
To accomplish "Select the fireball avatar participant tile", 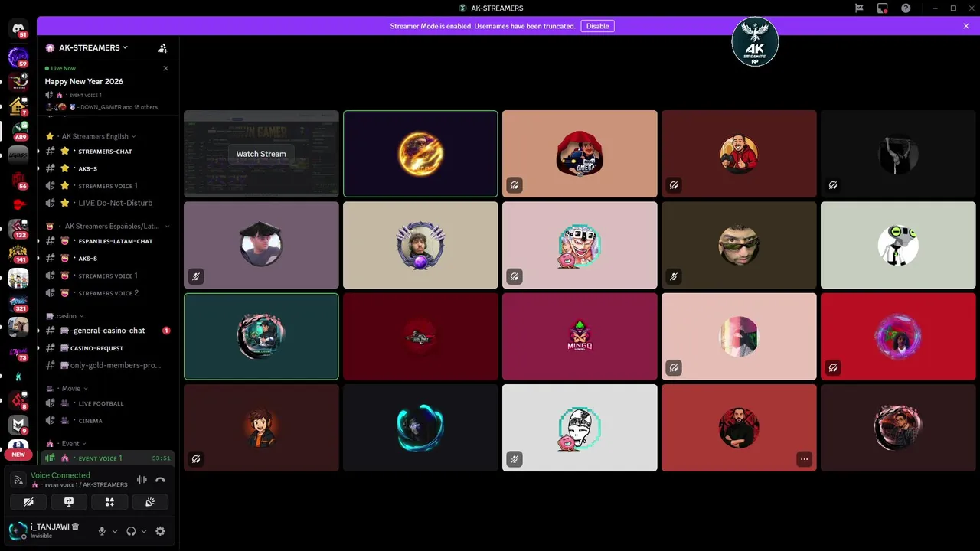I will [x=420, y=154].
